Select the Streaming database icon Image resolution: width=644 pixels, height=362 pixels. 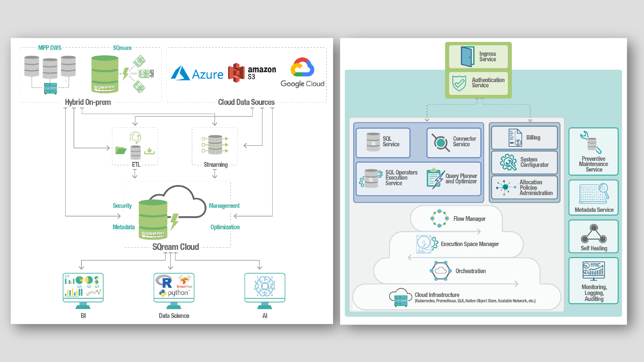coord(215,144)
